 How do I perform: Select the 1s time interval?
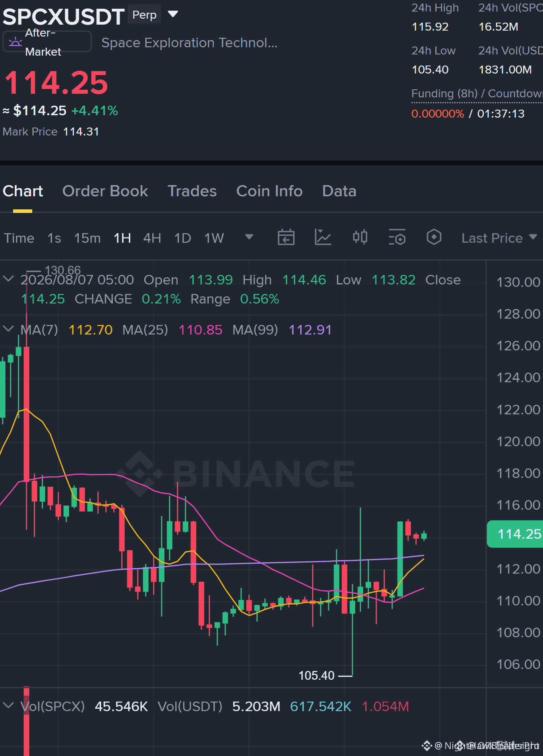point(54,238)
